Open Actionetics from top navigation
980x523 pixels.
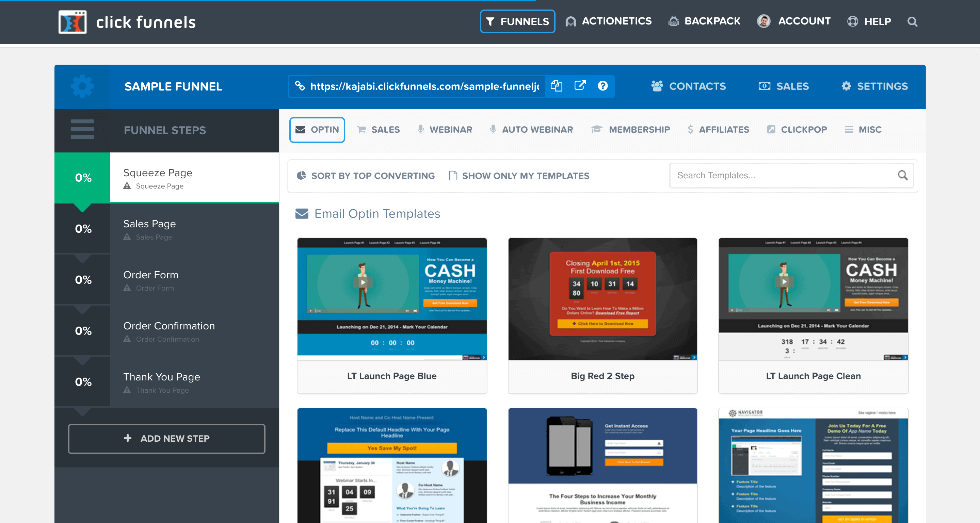[x=608, y=21]
